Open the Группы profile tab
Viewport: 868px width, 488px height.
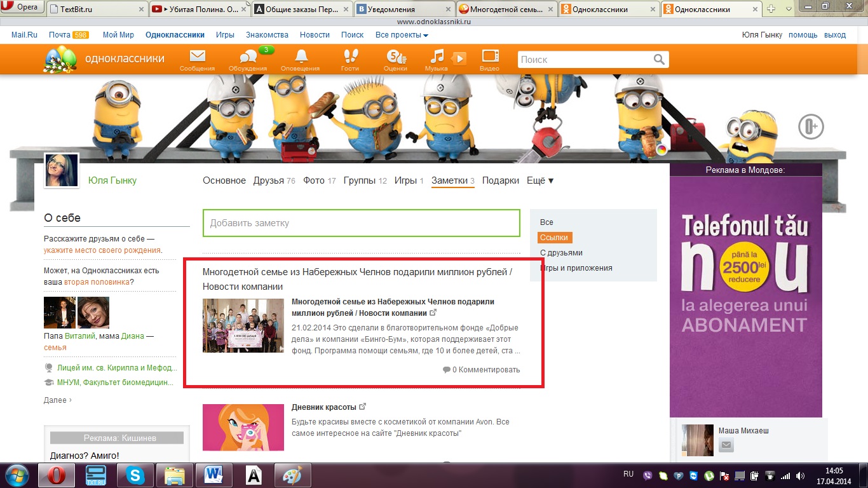pyautogui.click(x=365, y=180)
